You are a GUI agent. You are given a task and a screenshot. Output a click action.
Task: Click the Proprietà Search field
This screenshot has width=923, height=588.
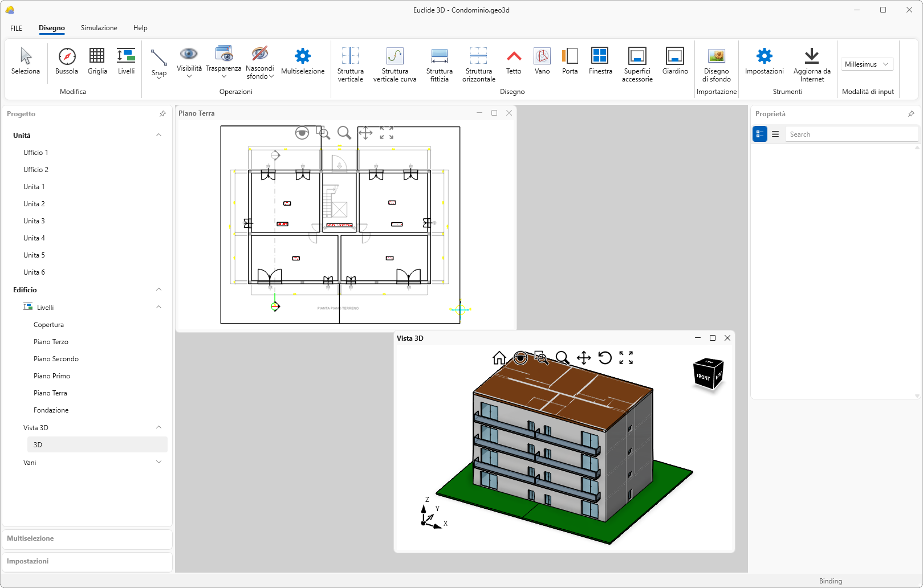point(851,134)
